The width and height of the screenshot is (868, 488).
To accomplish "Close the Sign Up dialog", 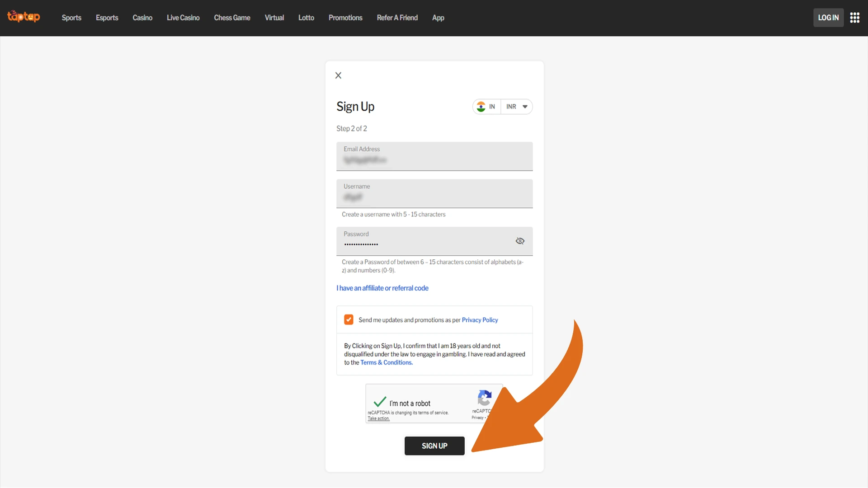I will tap(338, 75).
